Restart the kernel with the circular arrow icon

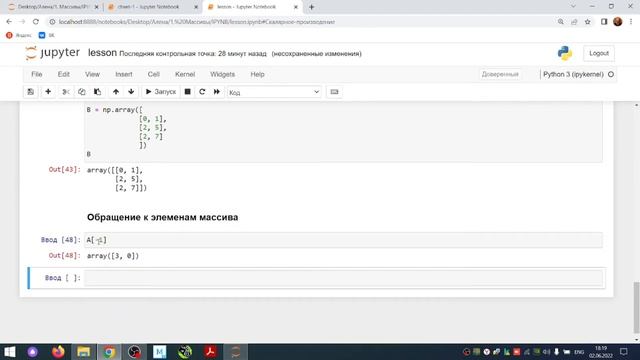click(202, 92)
